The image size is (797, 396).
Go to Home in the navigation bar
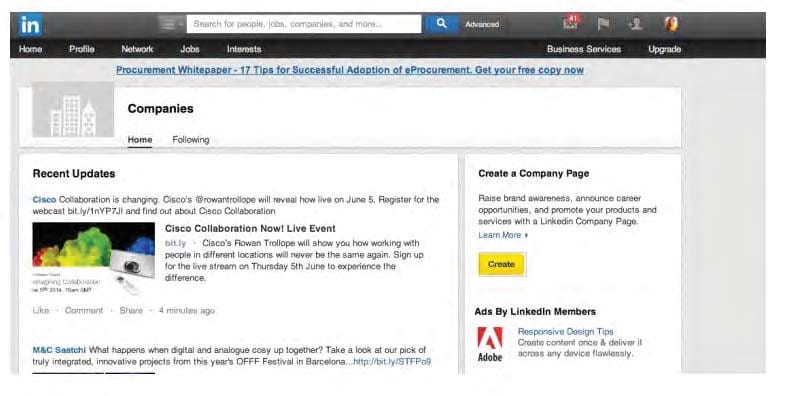[x=30, y=49]
